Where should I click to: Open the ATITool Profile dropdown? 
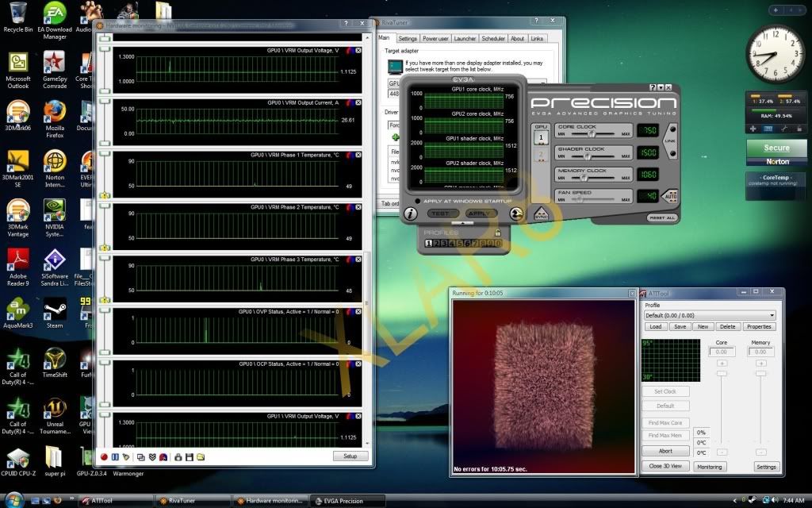point(772,315)
